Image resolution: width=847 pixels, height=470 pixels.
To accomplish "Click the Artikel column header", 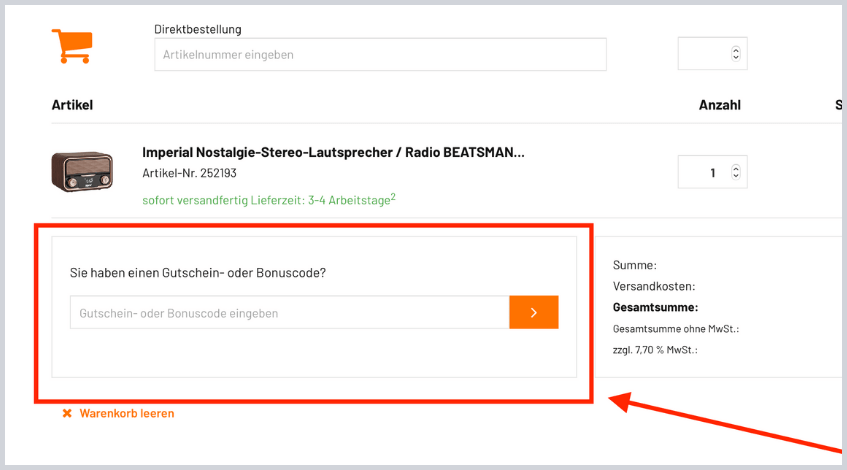I will 72,105.
